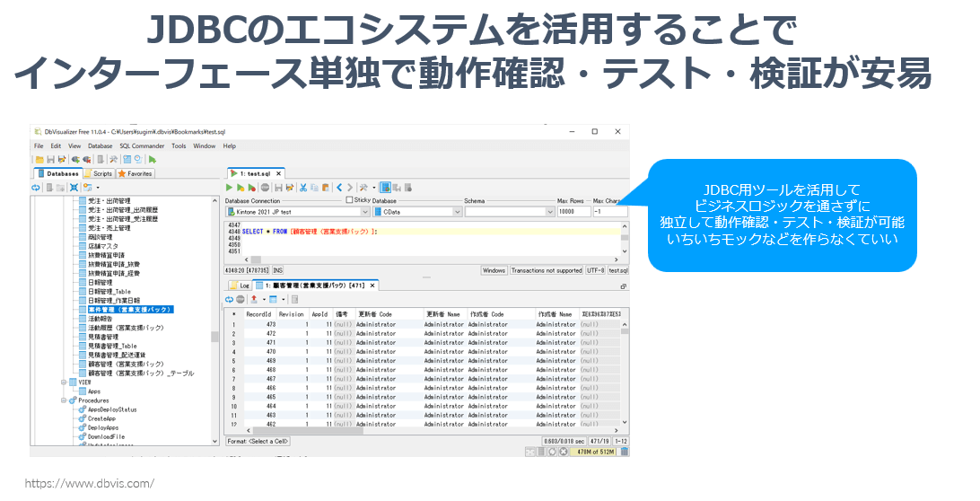Click trash can garbage collection icon in status bar
This screenshot has width=980, height=501.
click(624, 452)
